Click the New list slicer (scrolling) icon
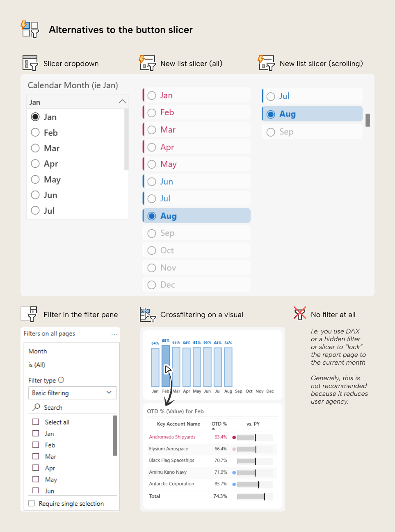This screenshot has width=395, height=532. pos(266,63)
